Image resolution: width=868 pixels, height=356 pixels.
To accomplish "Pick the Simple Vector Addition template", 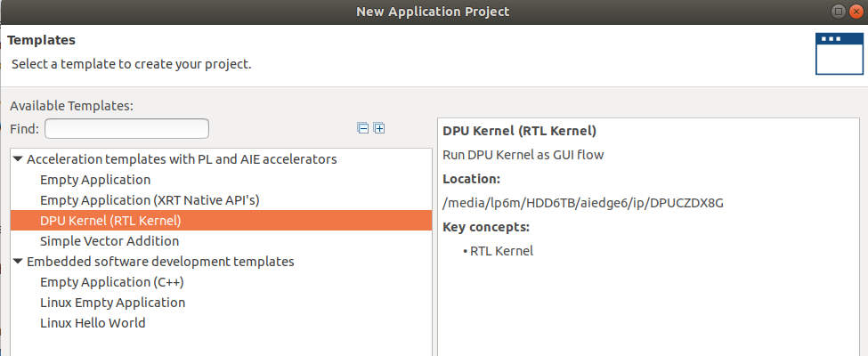I will pos(110,241).
